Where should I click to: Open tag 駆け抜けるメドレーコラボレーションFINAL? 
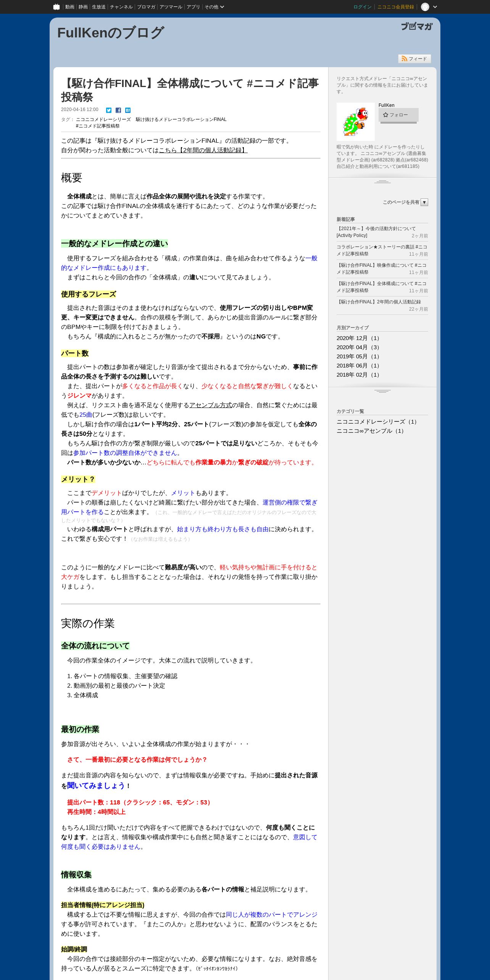[x=181, y=119]
